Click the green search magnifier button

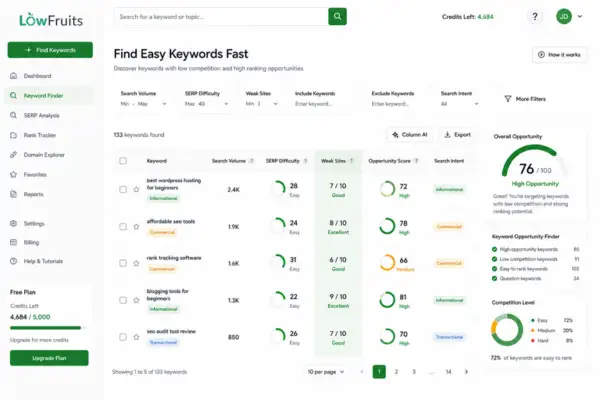337,16
